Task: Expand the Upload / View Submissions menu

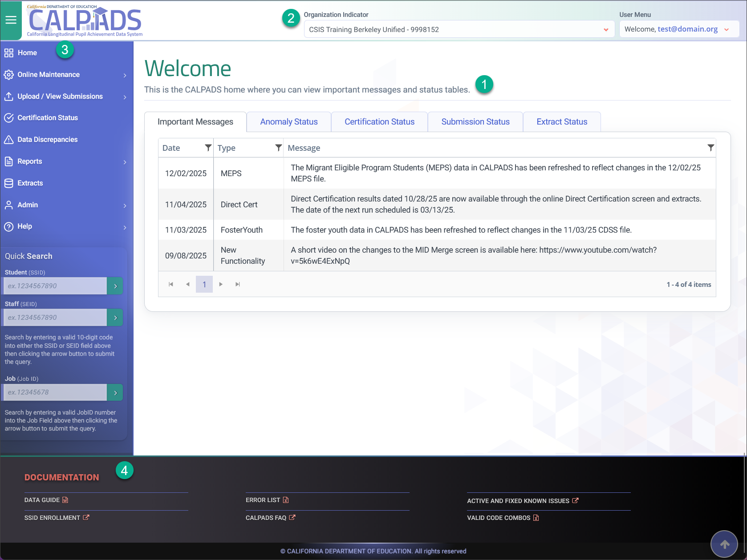Action: [66, 97]
